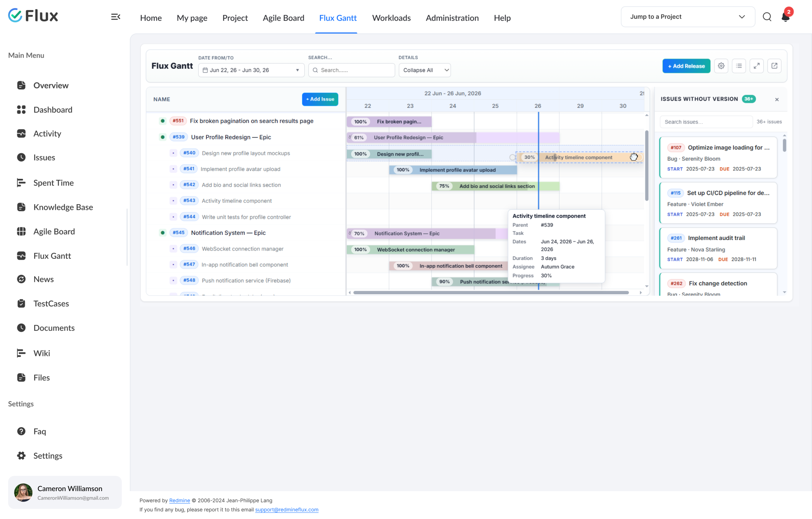Open the Agile Board top menu

click(x=283, y=17)
